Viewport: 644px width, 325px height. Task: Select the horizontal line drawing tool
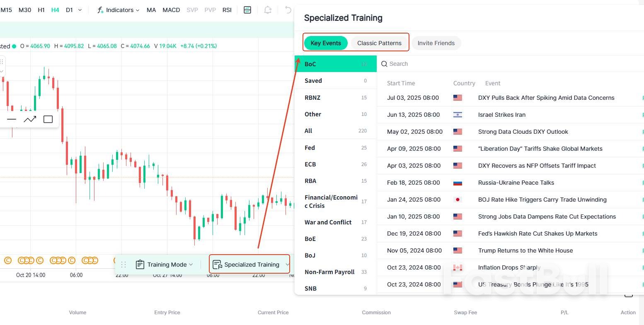pos(12,119)
